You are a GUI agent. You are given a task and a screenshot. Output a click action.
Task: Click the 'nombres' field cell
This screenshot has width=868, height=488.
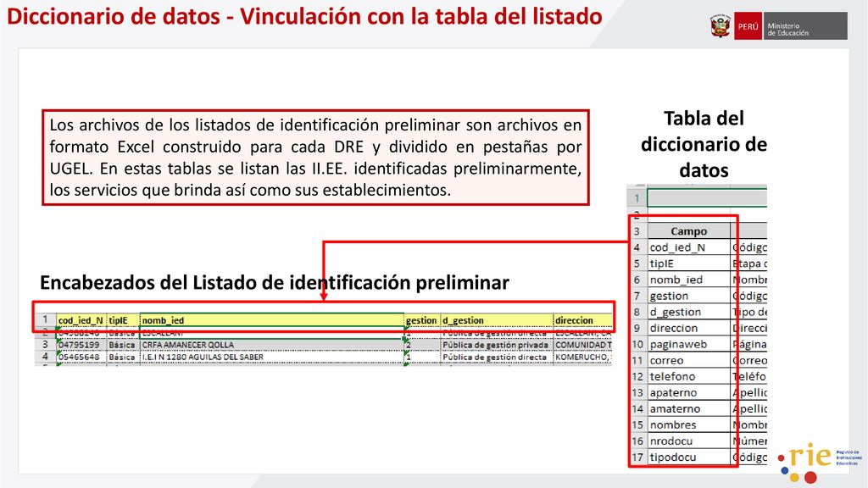click(688, 424)
